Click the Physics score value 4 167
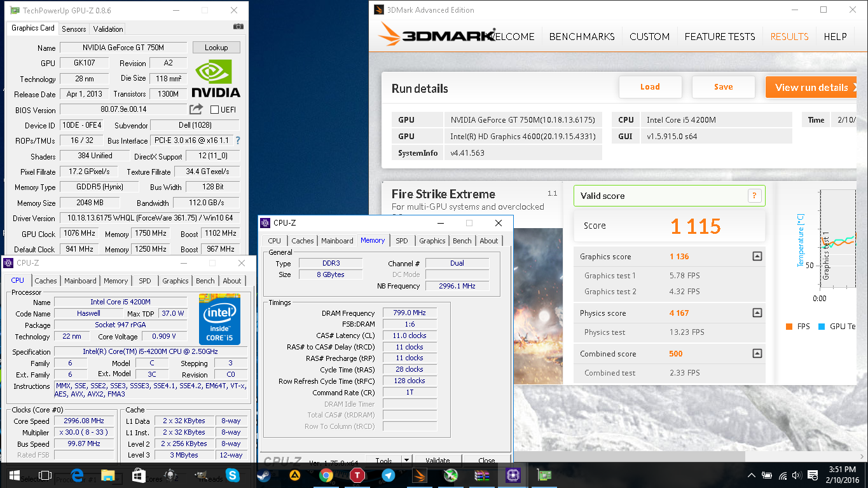This screenshot has width=868, height=488. (680, 313)
